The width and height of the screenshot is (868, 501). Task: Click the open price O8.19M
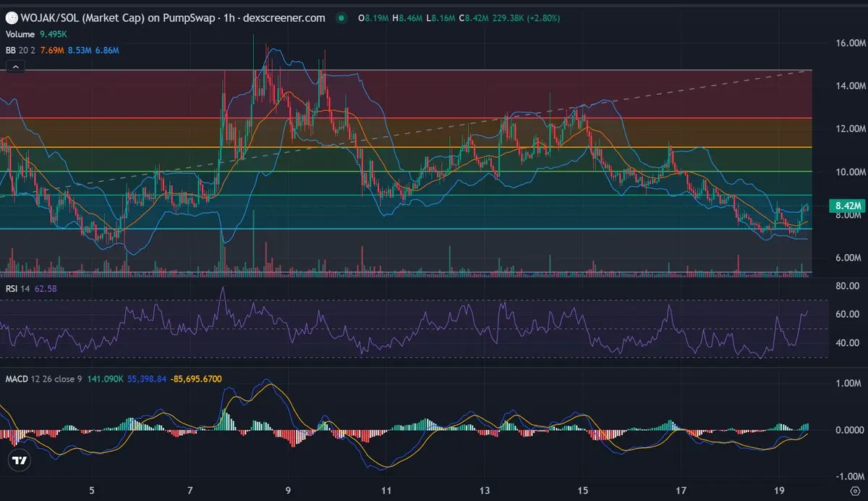point(373,17)
